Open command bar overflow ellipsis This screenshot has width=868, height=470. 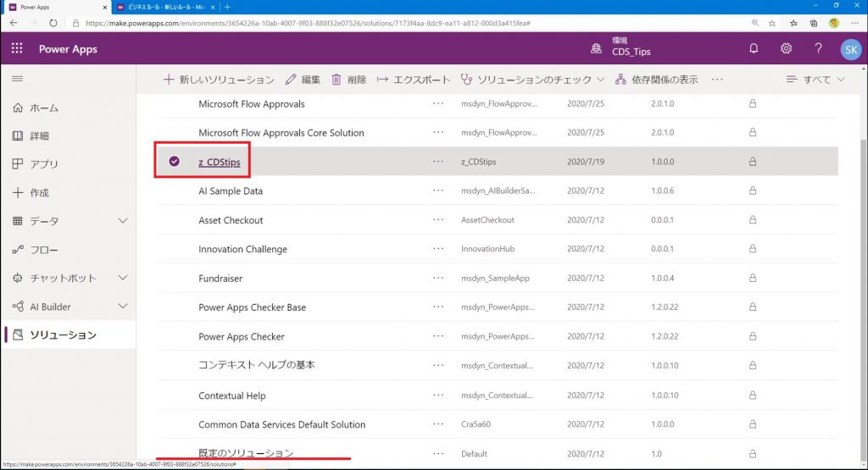click(x=717, y=80)
